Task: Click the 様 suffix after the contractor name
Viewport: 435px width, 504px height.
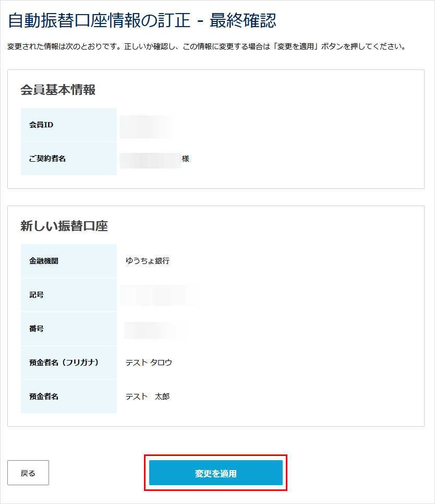Action: tap(186, 159)
